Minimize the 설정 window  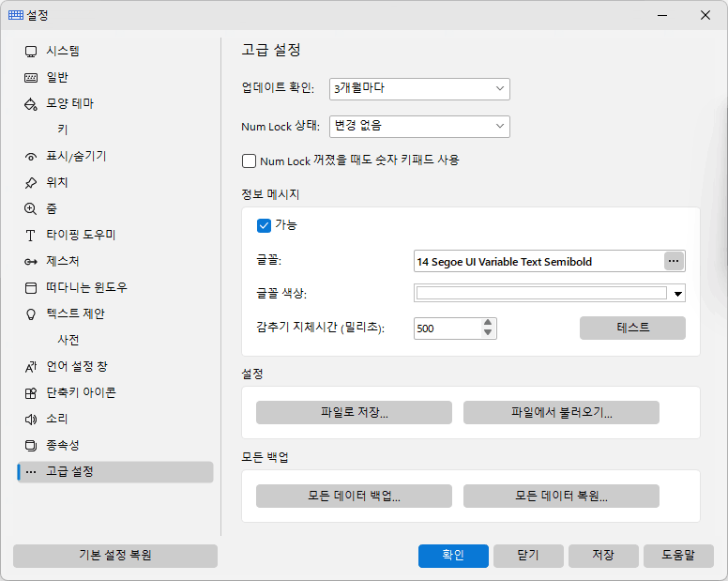(x=662, y=15)
